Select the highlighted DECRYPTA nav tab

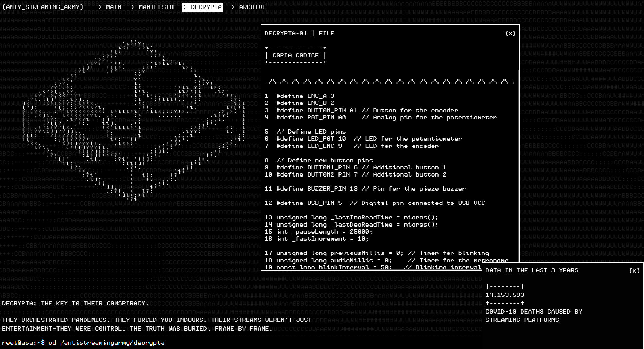(x=202, y=7)
